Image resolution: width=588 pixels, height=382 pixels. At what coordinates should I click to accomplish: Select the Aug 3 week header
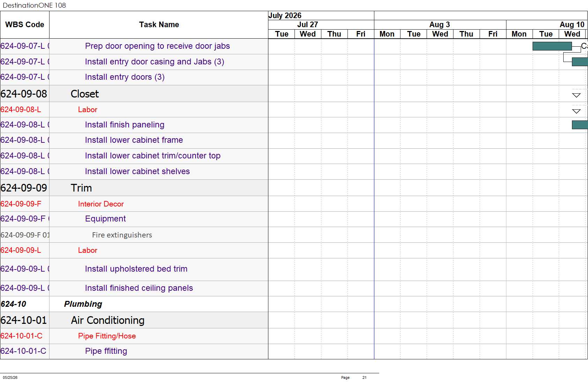click(x=440, y=25)
